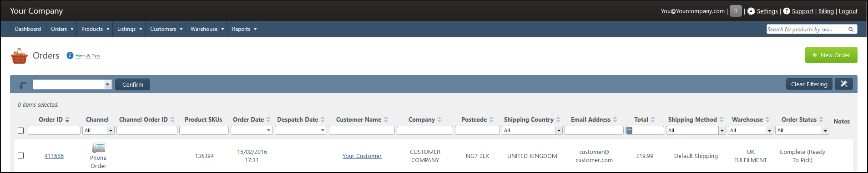Click the Hints & Tips info icon
868x173 pixels.
70,55
